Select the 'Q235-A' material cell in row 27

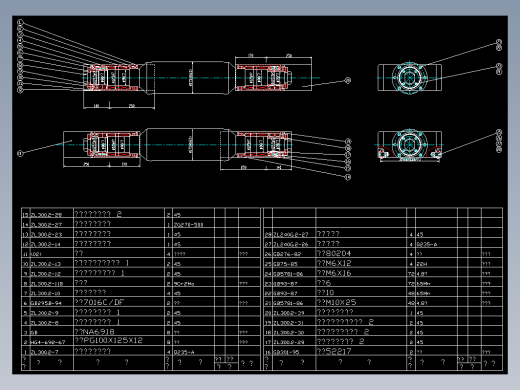[427, 244]
